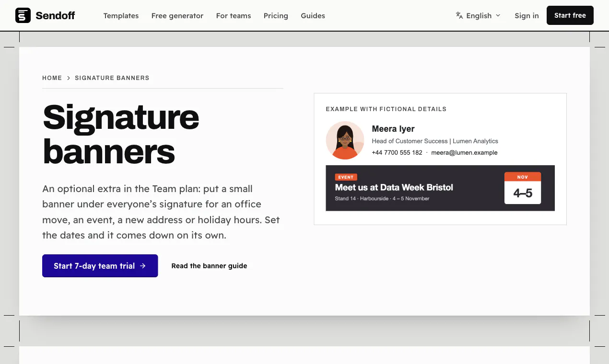Click the Start free button
609x364 pixels.
(x=570, y=15)
